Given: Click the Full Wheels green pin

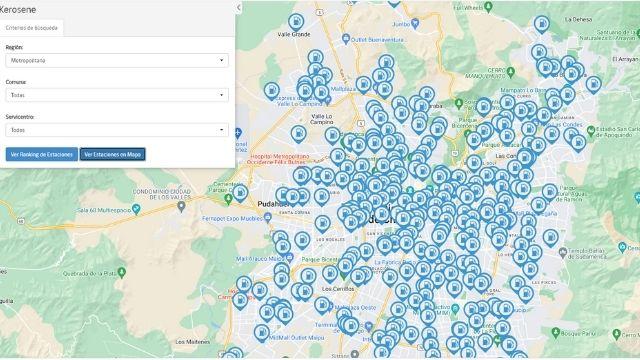Looking at the screenshot, I should [x=489, y=7].
